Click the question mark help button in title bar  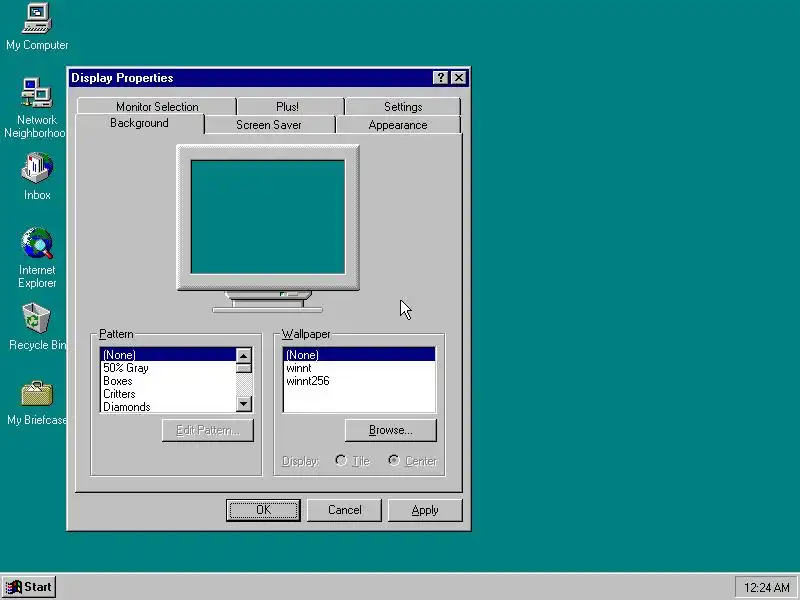pos(440,78)
